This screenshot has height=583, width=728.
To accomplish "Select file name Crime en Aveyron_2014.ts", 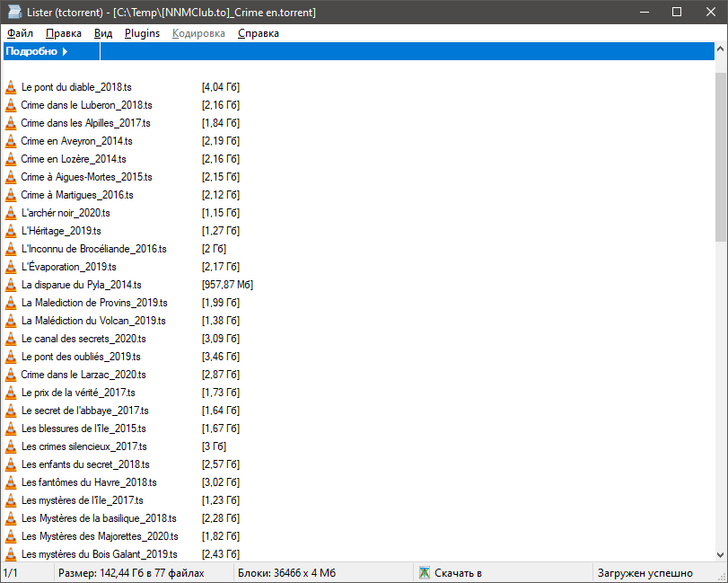I will click(76, 141).
